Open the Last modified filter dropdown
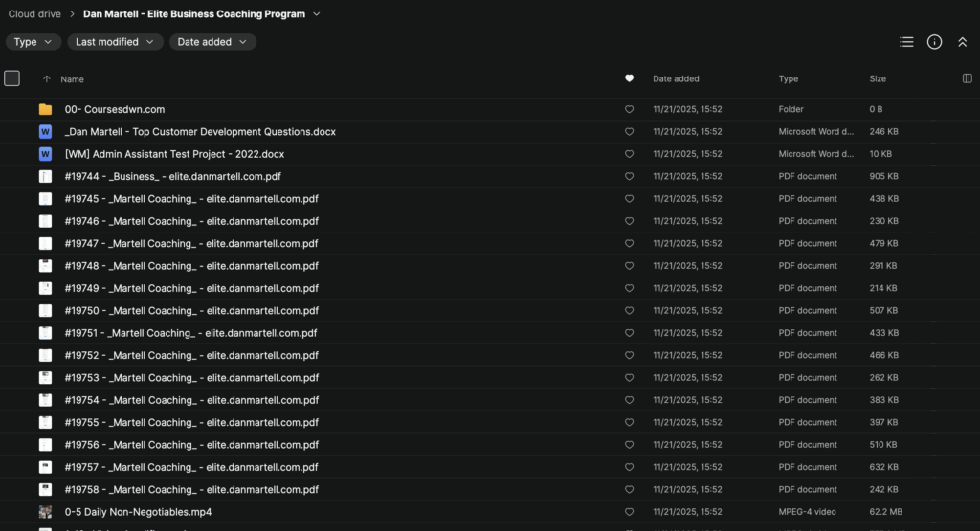 pyautogui.click(x=115, y=42)
